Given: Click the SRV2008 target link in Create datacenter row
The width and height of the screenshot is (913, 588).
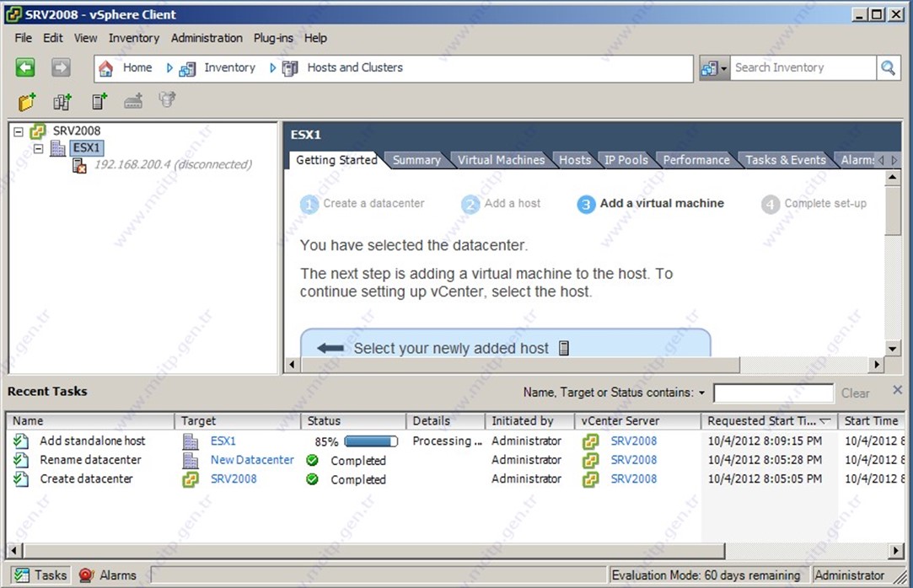Looking at the screenshot, I should tap(234, 479).
